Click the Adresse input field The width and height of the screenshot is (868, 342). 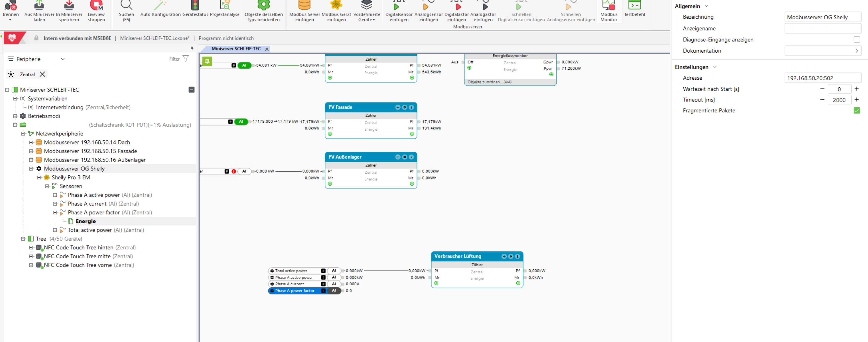[x=822, y=78]
